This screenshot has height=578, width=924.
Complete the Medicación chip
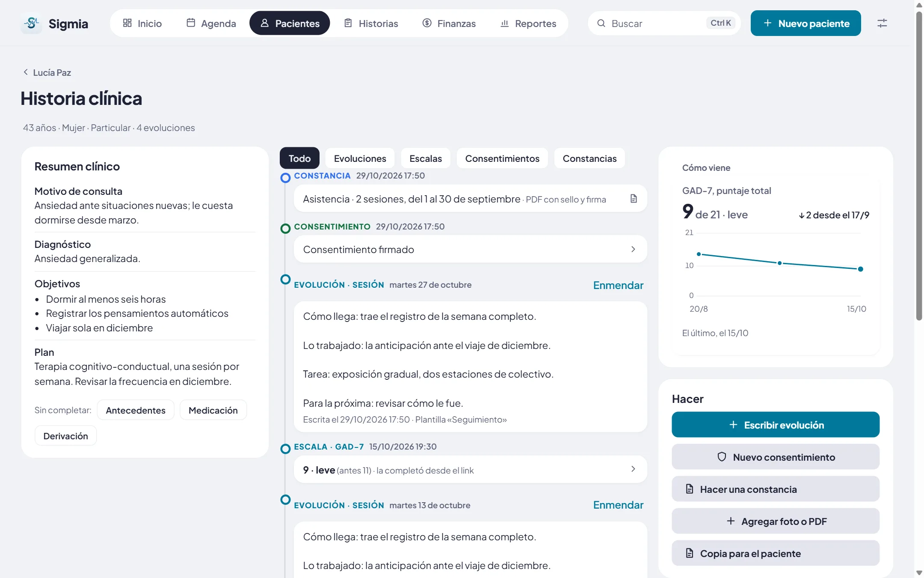click(x=213, y=410)
